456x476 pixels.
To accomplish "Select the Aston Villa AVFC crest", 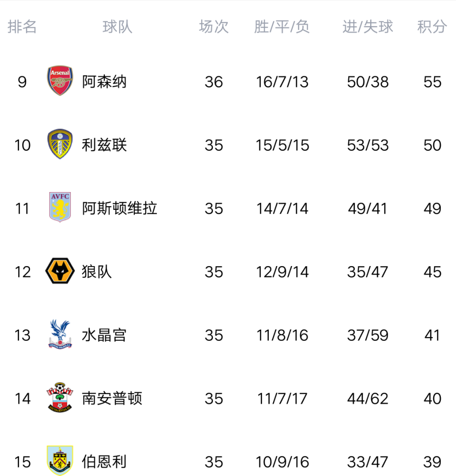I will pos(60,207).
